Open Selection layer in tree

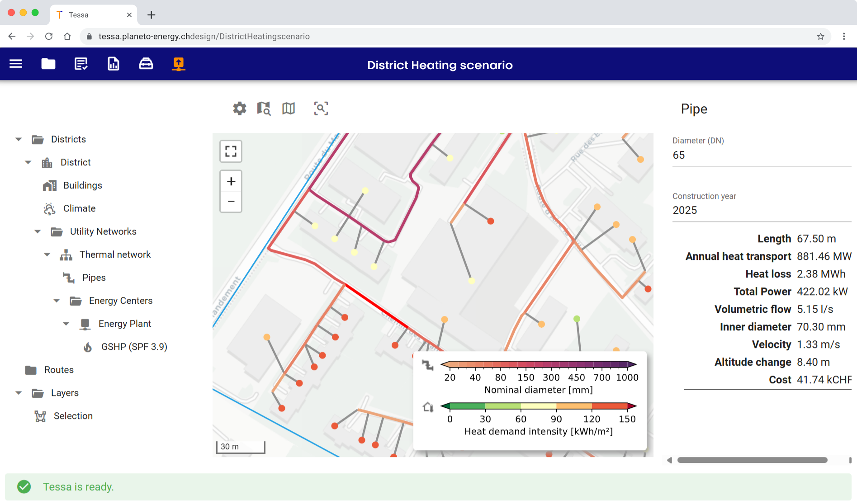73,416
